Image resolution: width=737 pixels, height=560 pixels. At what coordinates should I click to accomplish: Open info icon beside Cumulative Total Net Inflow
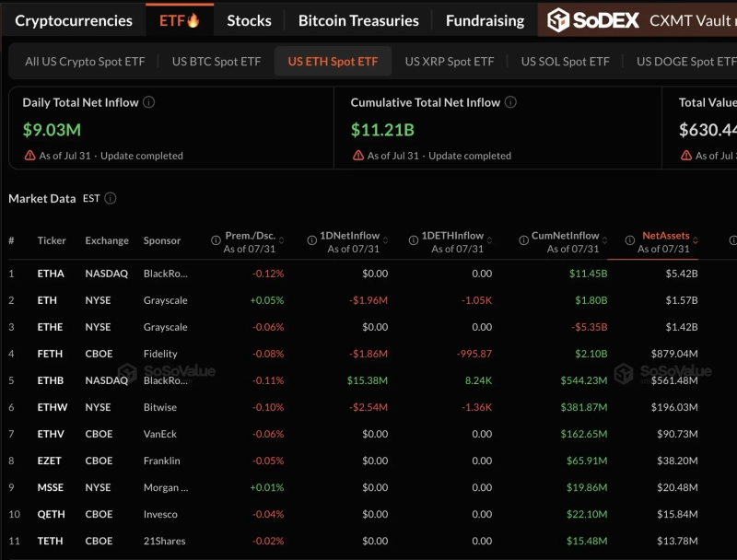(x=510, y=102)
